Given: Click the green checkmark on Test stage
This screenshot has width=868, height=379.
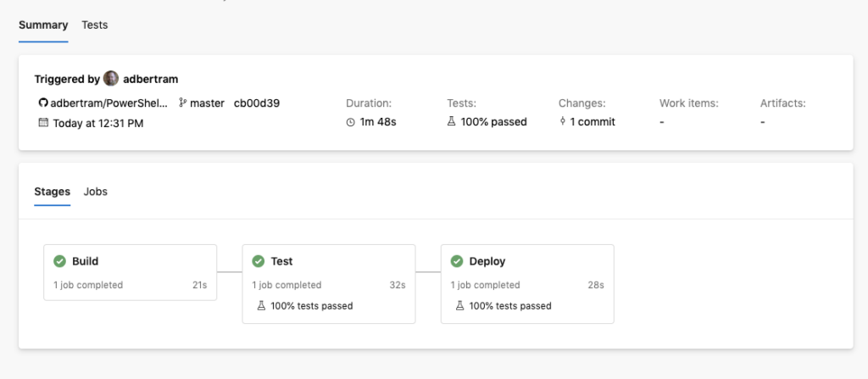Looking at the screenshot, I should coord(258,261).
